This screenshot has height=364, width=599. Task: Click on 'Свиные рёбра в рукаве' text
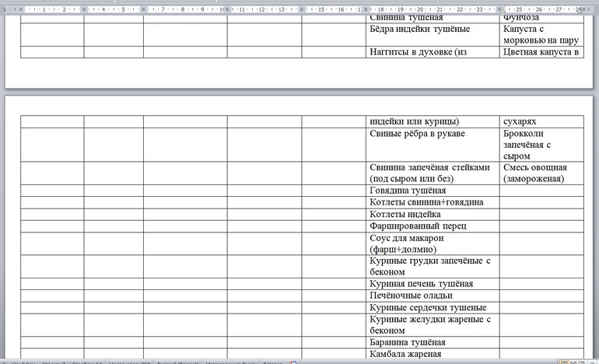point(417,134)
